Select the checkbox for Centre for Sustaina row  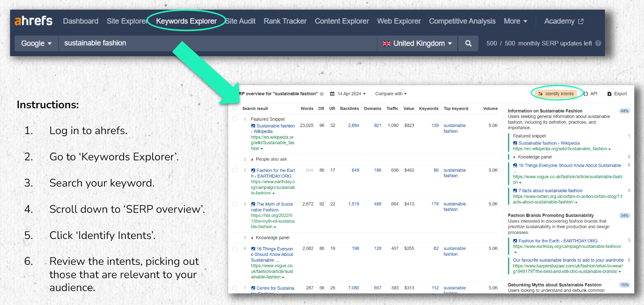pos(235,288)
